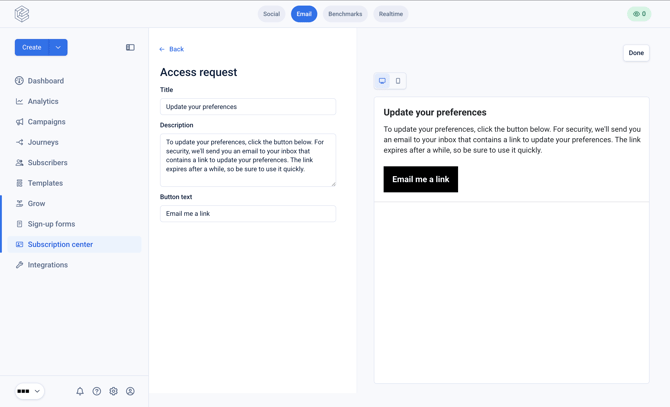Open settings with the gear icon
This screenshot has width=670, height=407.
coord(113,391)
